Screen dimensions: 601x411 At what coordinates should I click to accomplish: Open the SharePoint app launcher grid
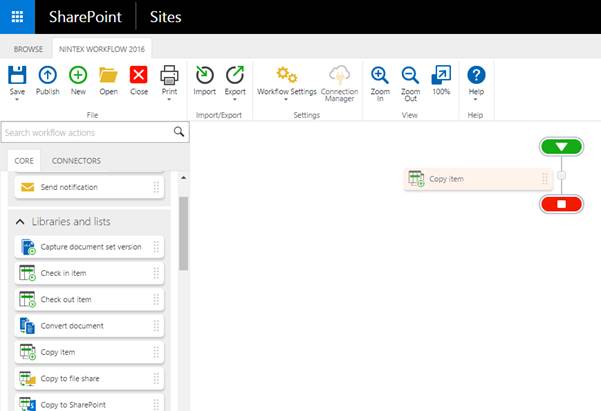point(17,17)
